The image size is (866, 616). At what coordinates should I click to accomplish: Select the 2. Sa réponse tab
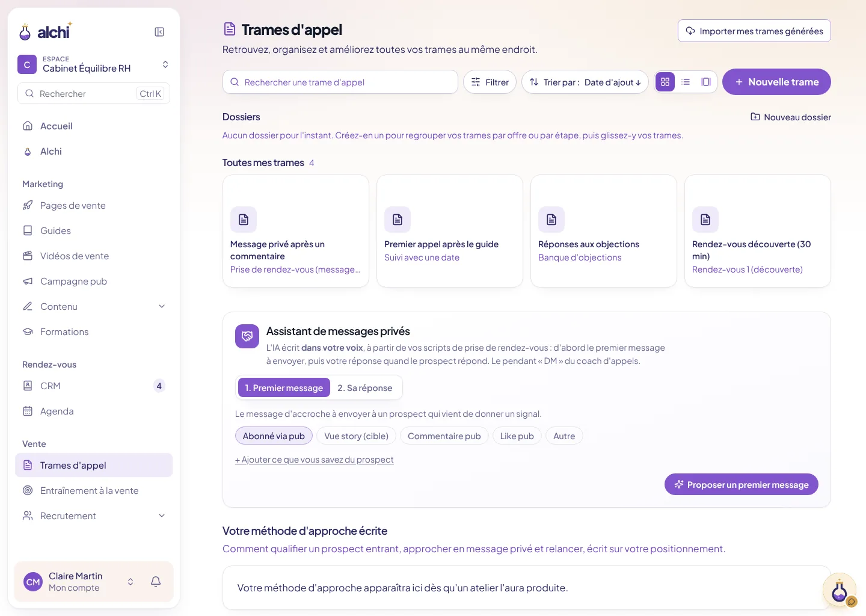[365, 387]
